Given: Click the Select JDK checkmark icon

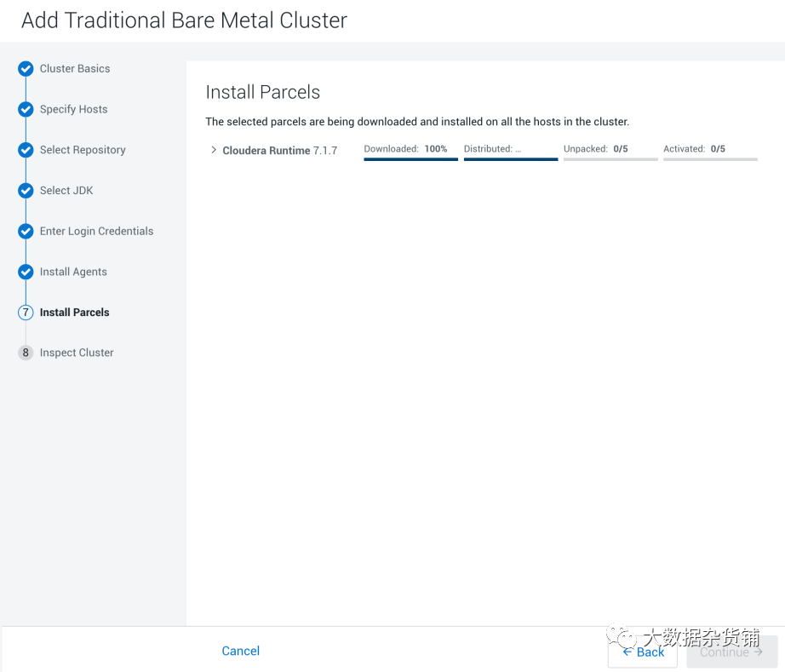Looking at the screenshot, I should click(x=26, y=191).
